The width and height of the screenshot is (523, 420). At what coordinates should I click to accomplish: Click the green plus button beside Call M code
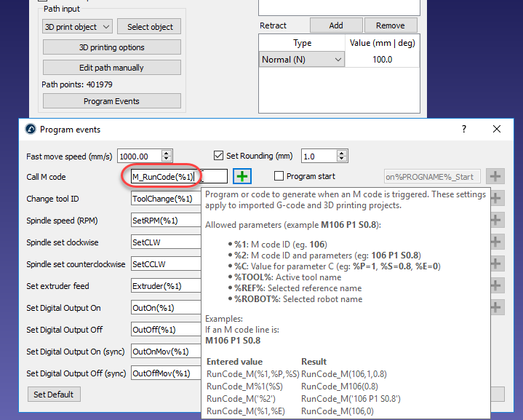[241, 176]
